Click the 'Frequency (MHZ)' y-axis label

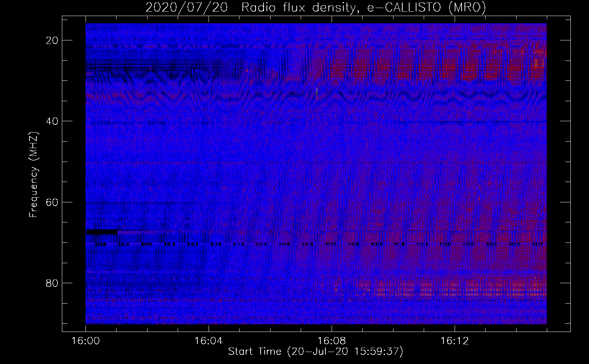click(33, 175)
